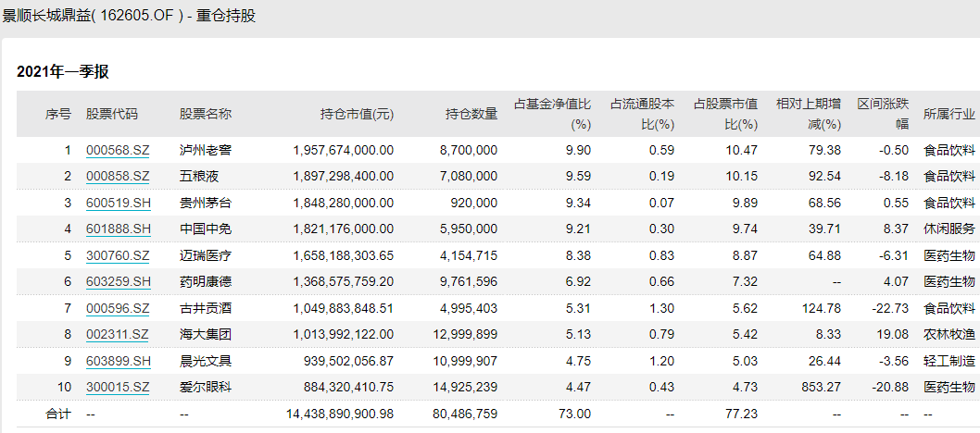The height and width of the screenshot is (433, 980).
Task: Select stock name 贵州茅台
Action: point(206,203)
